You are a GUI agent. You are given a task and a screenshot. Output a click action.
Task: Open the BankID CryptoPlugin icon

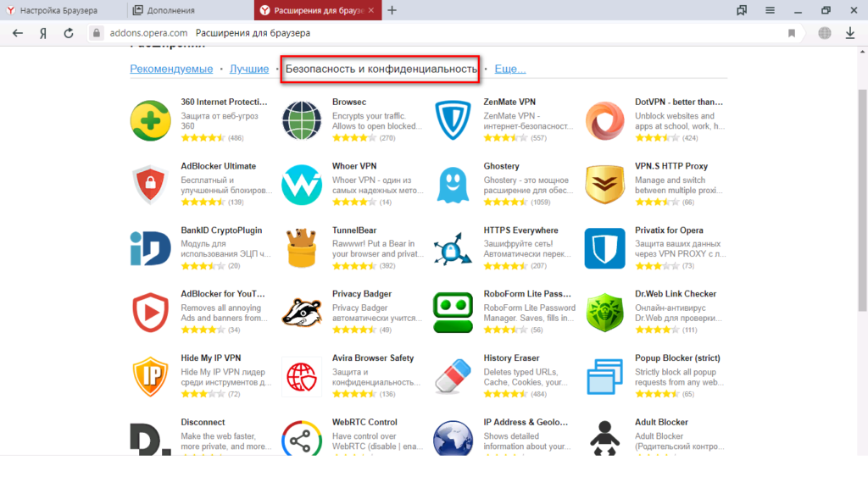150,248
